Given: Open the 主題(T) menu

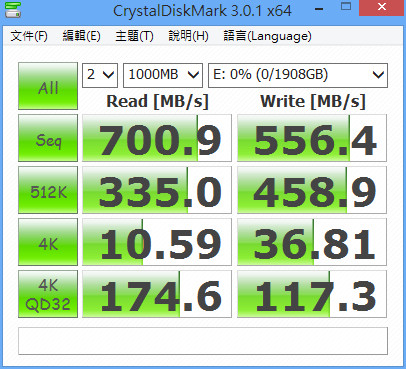Looking at the screenshot, I should click(x=134, y=36).
